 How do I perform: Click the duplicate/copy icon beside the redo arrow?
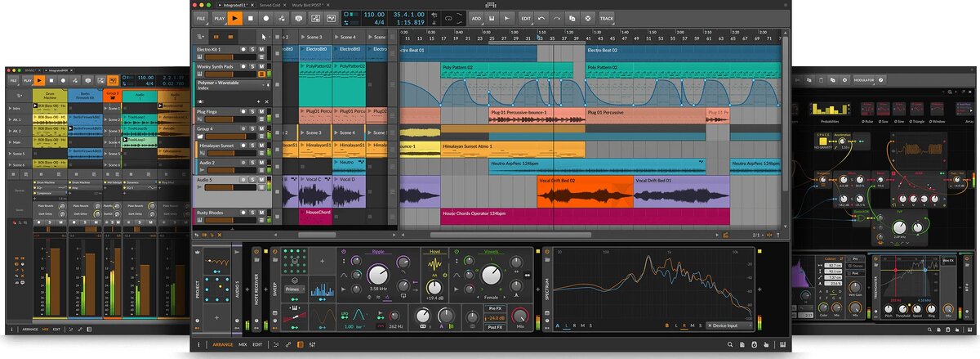572,18
